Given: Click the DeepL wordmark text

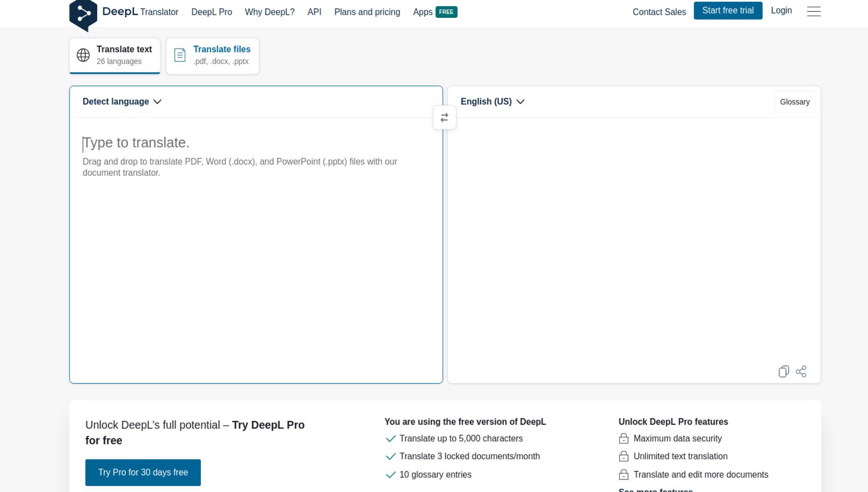Looking at the screenshot, I should tap(120, 12).
